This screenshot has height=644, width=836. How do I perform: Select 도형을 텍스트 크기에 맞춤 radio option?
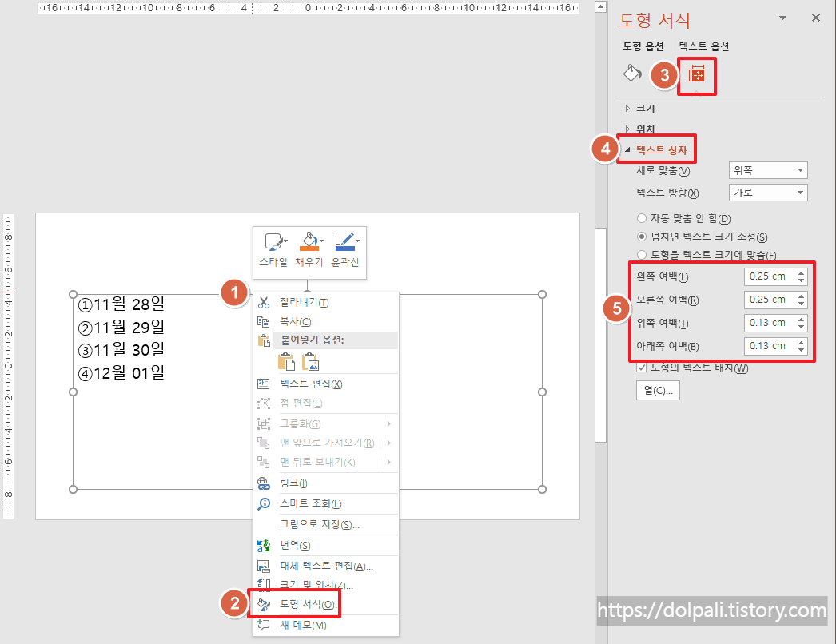coord(642,255)
